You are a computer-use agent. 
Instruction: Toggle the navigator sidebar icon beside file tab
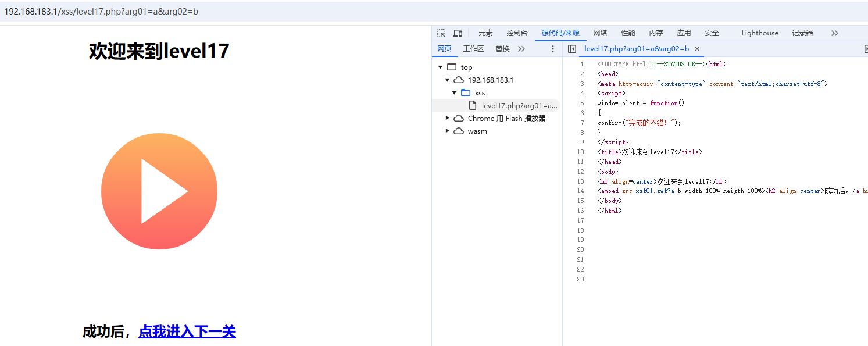tap(572, 49)
